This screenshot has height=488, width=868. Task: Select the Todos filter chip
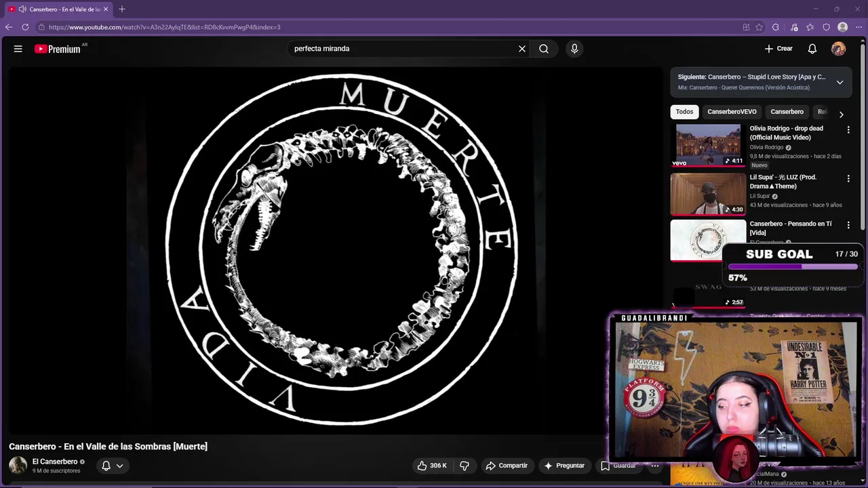(684, 112)
